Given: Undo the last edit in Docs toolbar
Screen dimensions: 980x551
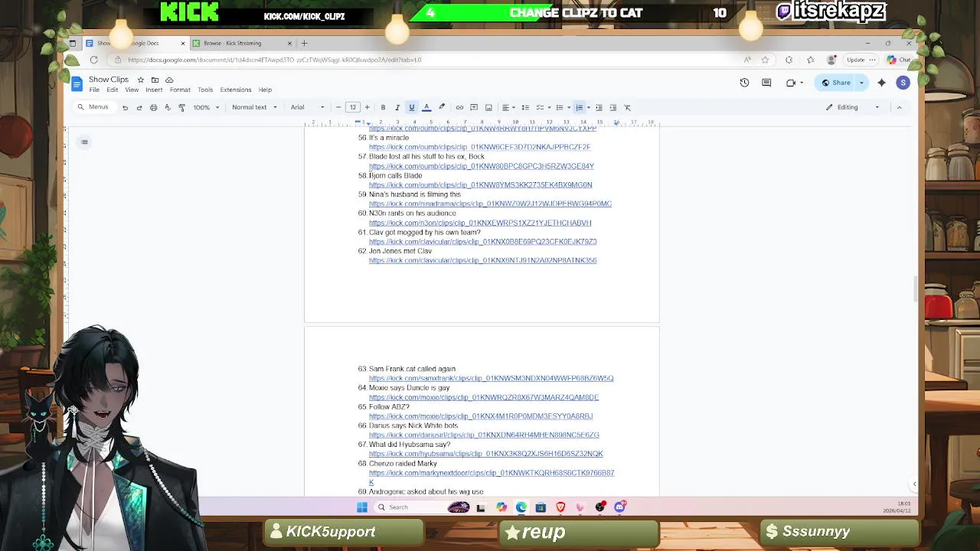Looking at the screenshot, I should [125, 107].
